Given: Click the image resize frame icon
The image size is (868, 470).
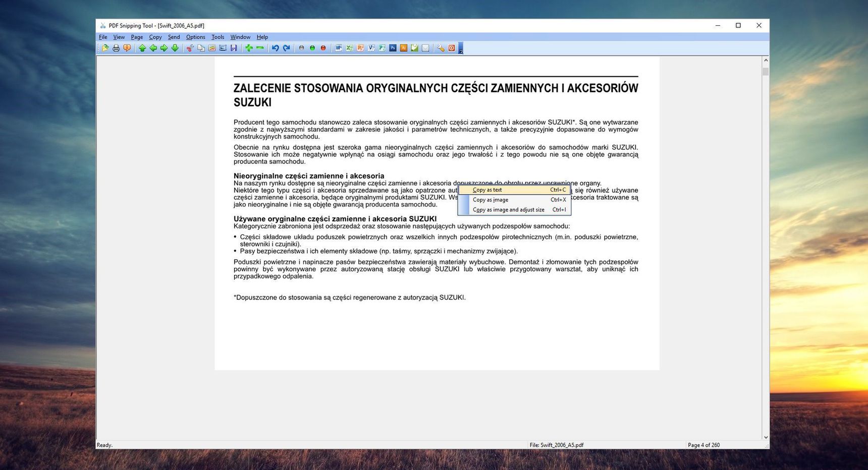Looking at the screenshot, I should tap(223, 48).
